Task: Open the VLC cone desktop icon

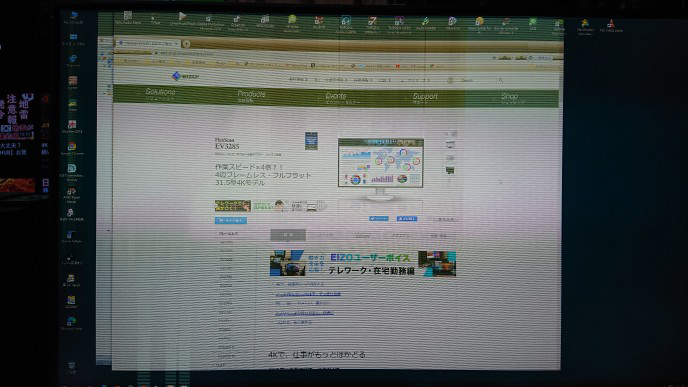Action: click(x=611, y=25)
